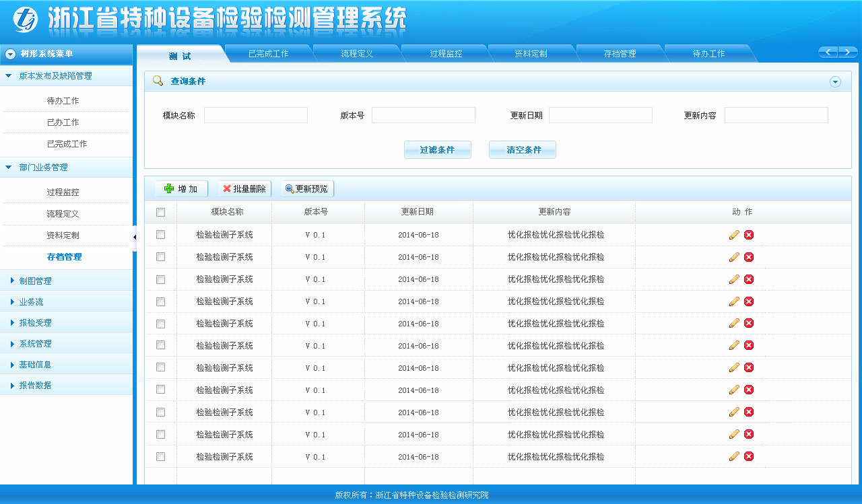Click the sidebar collapse handle arrow
The image size is (862, 504).
click(x=135, y=238)
